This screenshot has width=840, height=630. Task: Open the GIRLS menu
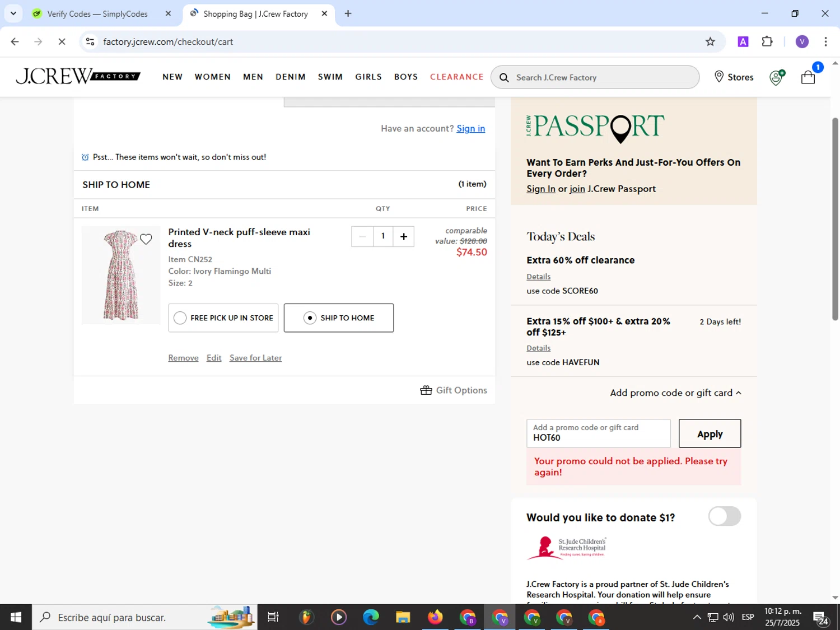(x=368, y=77)
